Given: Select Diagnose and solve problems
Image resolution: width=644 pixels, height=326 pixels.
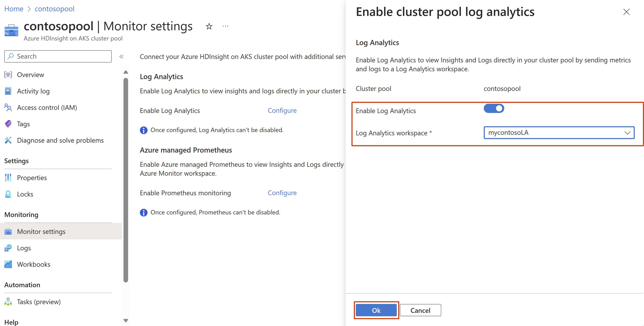Looking at the screenshot, I should click(60, 140).
